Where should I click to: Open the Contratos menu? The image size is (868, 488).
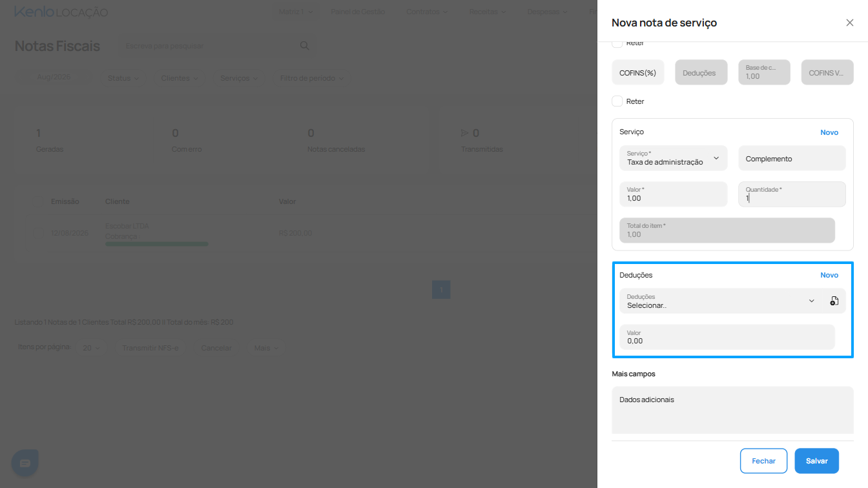click(428, 12)
